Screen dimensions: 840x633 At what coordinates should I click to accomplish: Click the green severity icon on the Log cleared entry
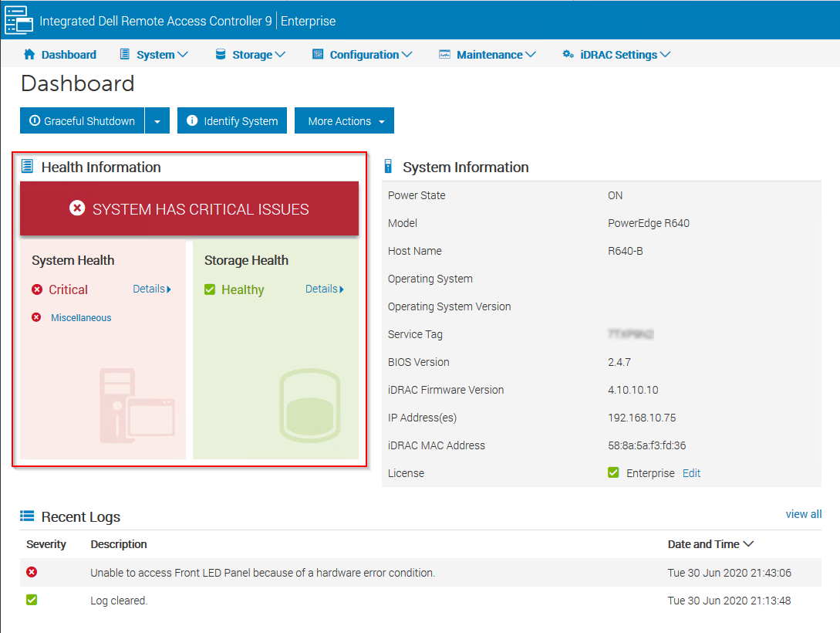[x=31, y=600]
